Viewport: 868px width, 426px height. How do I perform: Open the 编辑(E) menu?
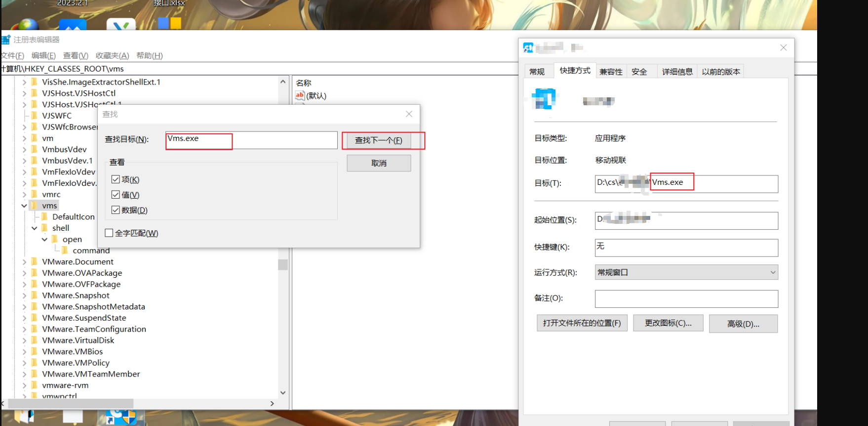point(43,55)
